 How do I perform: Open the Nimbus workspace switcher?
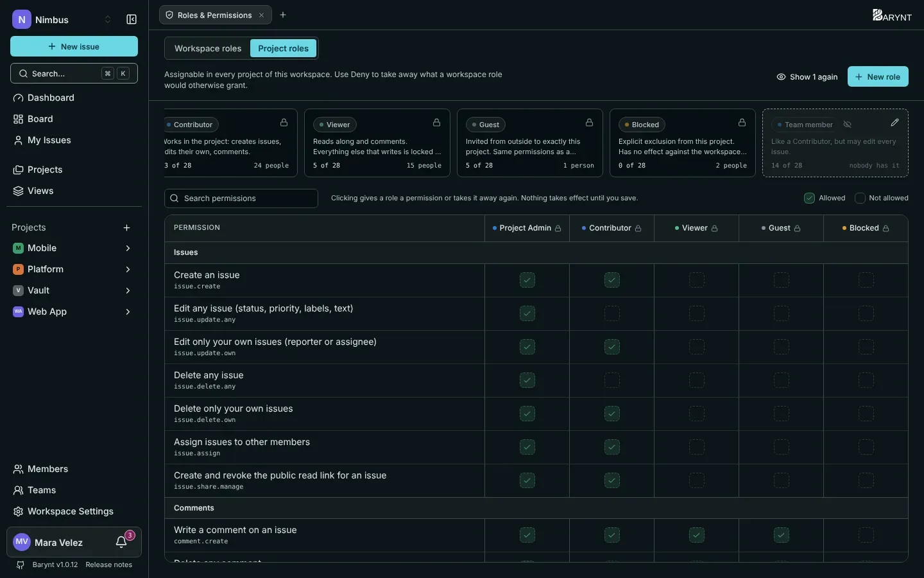pos(62,20)
